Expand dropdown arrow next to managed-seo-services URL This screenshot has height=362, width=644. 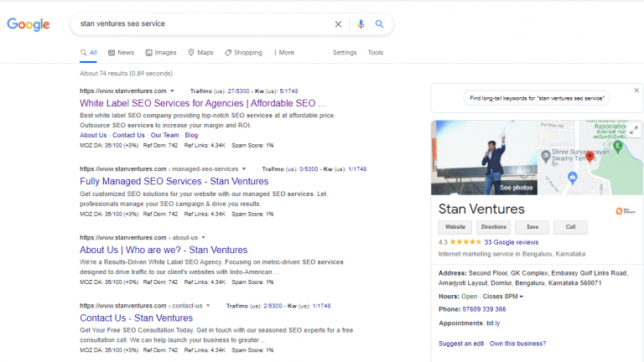pyautogui.click(x=243, y=169)
